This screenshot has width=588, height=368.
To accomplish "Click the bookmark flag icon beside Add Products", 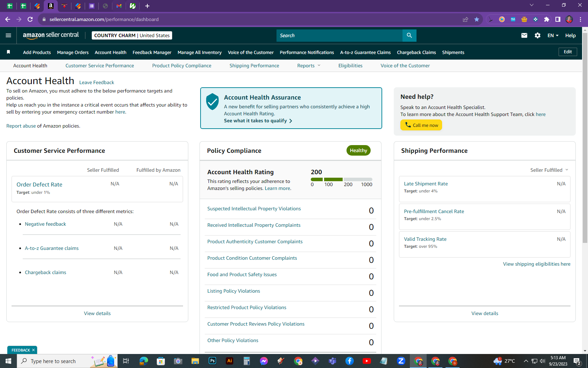I will (8, 52).
